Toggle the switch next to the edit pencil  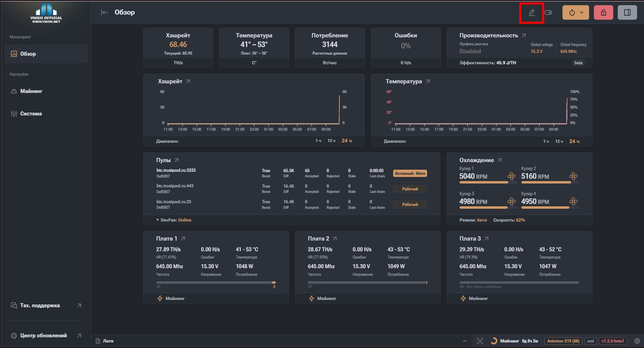coord(548,13)
